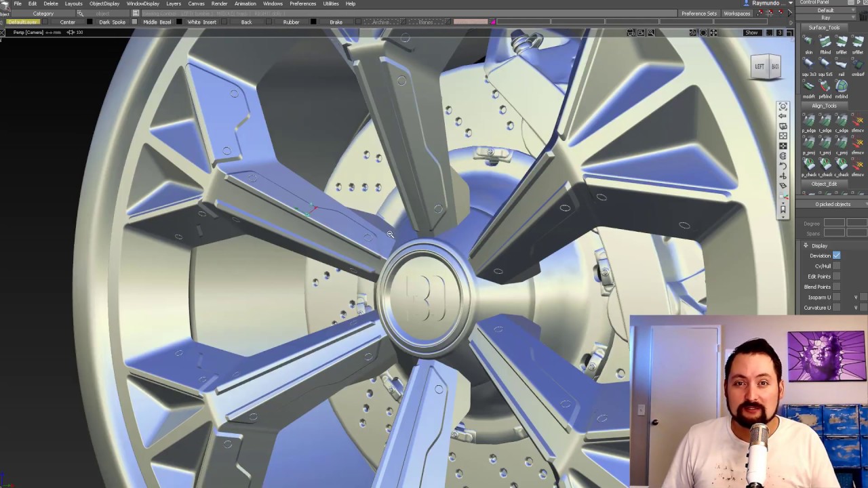Select the msdrft multi-surface draft tool
Viewport: 868px width, 488px height.
click(808, 88)
